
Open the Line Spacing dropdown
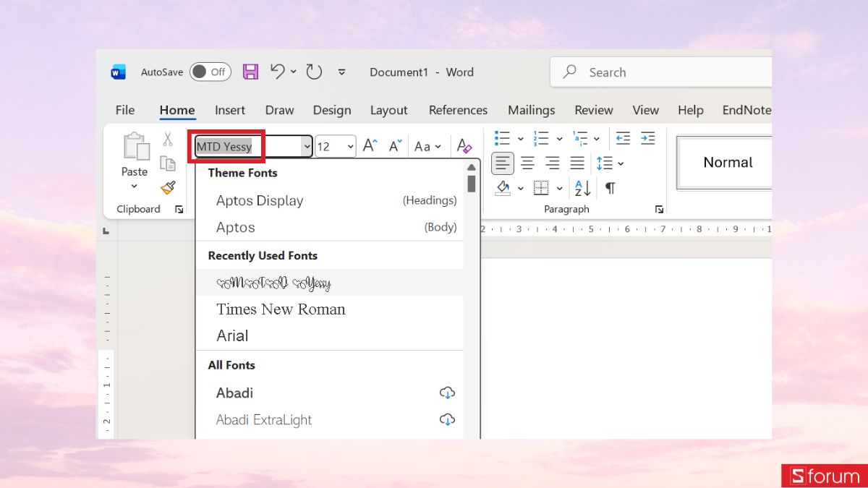[x=610, y=163]
